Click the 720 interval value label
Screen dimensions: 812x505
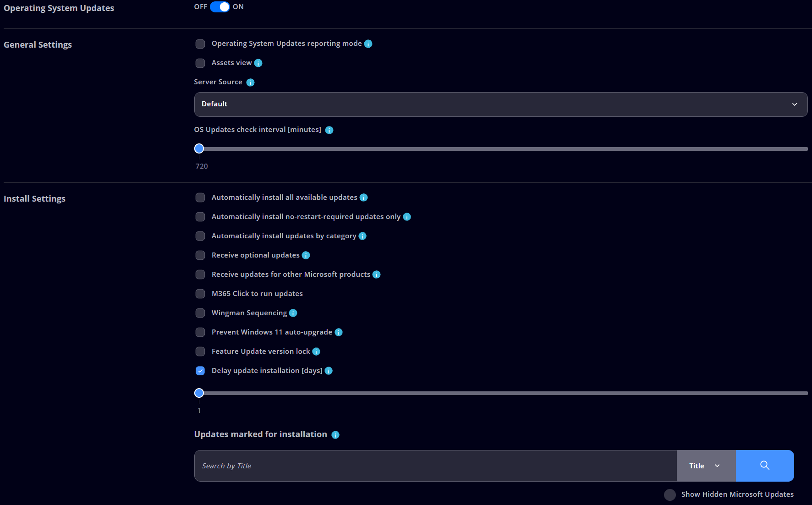pyautogui.click(x=202, y=166)
